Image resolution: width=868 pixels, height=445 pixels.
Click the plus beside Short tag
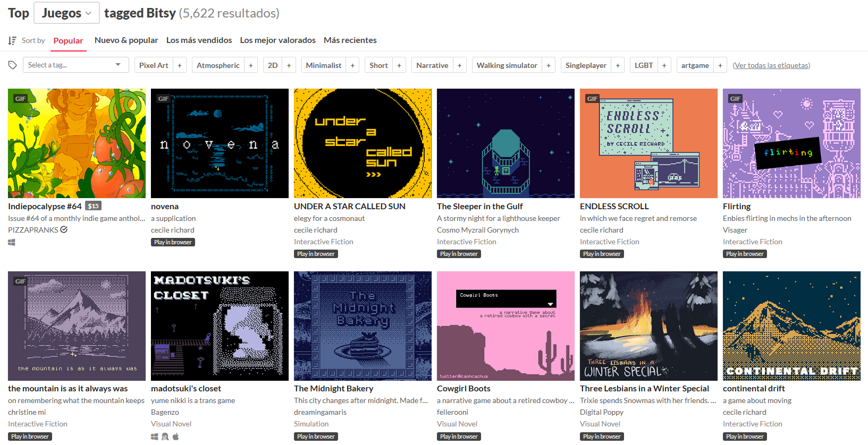399,65
